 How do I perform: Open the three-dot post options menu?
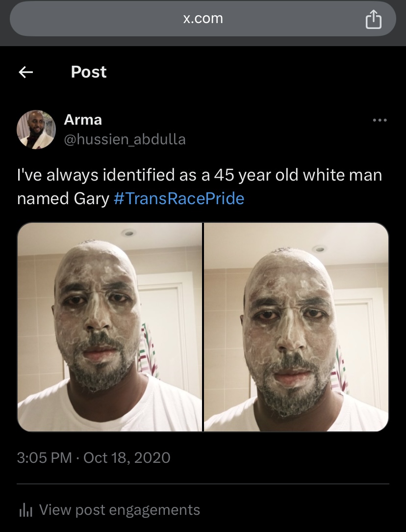(380, 120)
